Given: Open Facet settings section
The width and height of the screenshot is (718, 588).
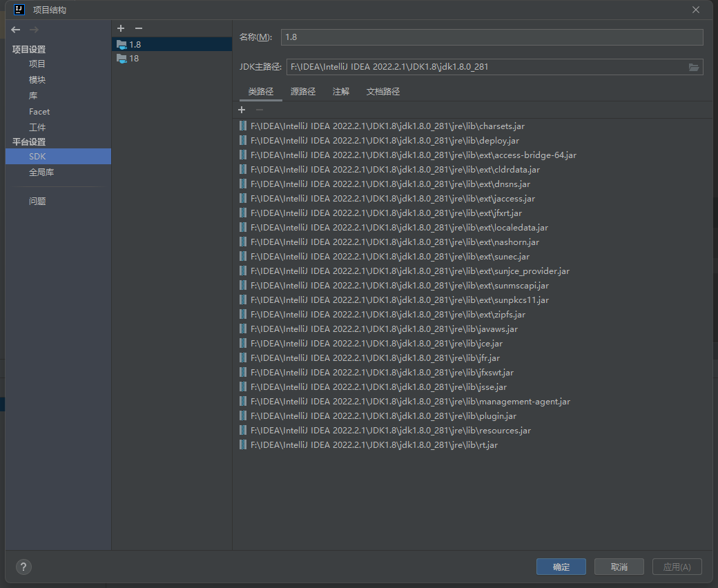Looking at the screenshot, I should coord(39,112).
